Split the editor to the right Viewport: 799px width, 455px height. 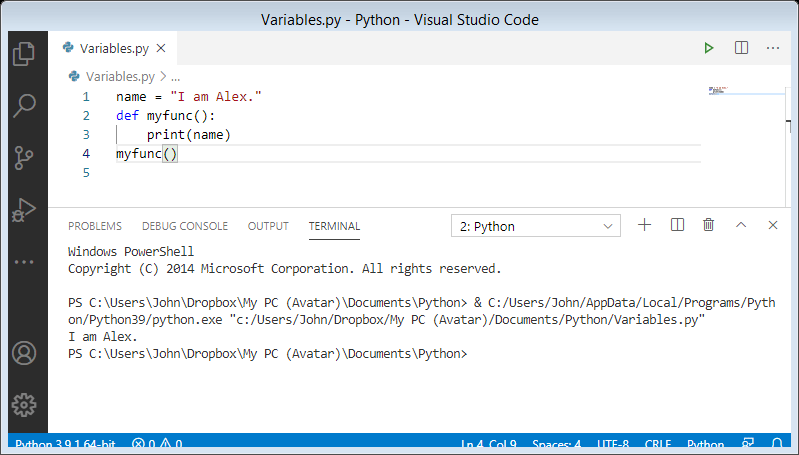pyautogui.click(x=741, y=47)
